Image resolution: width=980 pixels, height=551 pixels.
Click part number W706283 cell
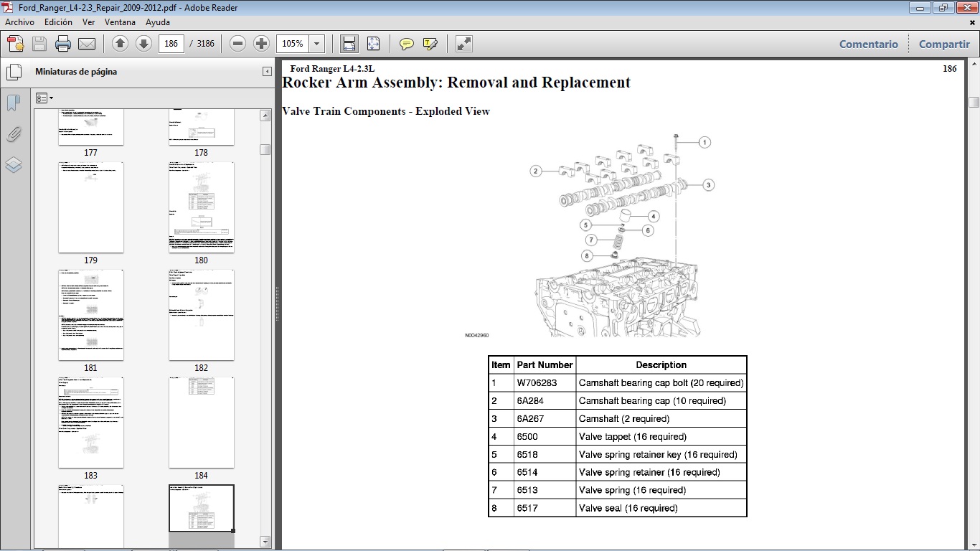pyautogui.click(x=545, y=382)
